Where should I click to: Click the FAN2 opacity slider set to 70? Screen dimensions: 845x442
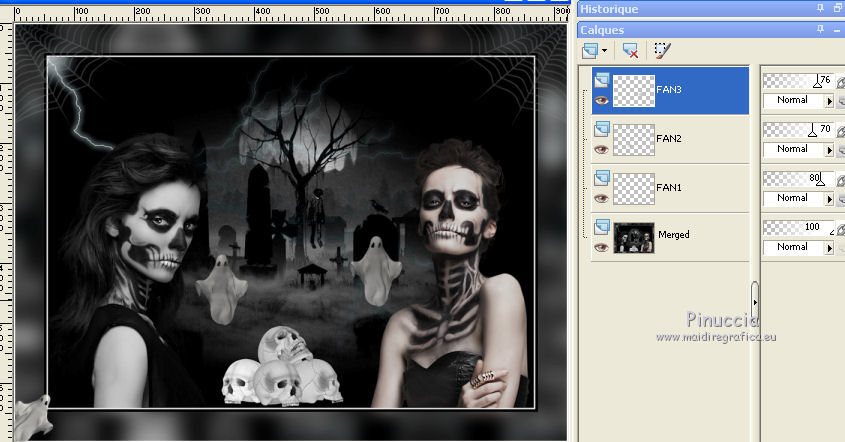pos(799,130)
